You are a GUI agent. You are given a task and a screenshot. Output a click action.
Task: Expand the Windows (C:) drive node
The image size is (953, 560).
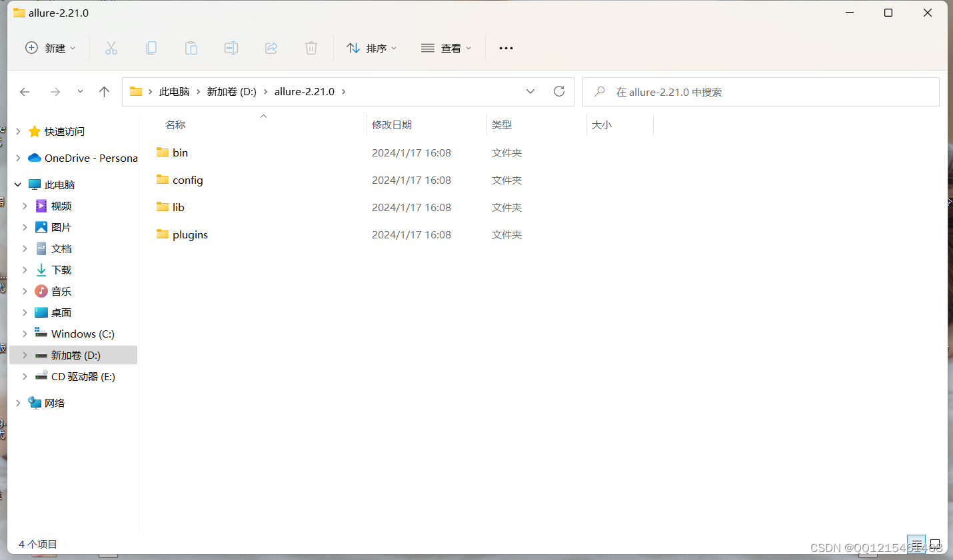click(25, 334)
